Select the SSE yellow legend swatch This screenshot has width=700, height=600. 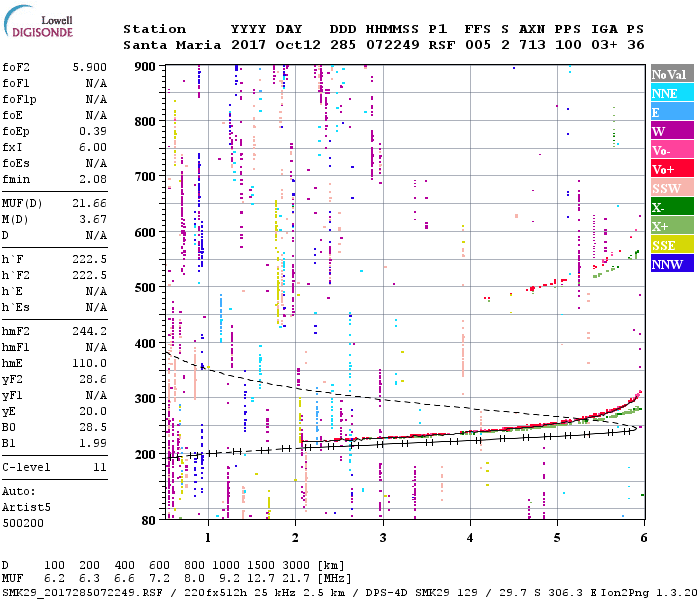672,245
